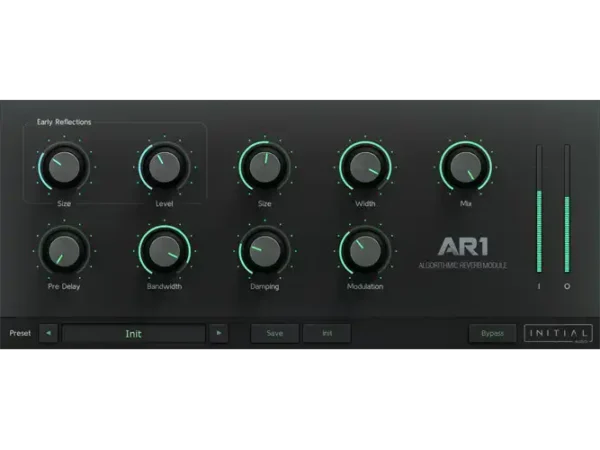
Task: Select the previous preset arrow
Action: (x=49, y=333)
